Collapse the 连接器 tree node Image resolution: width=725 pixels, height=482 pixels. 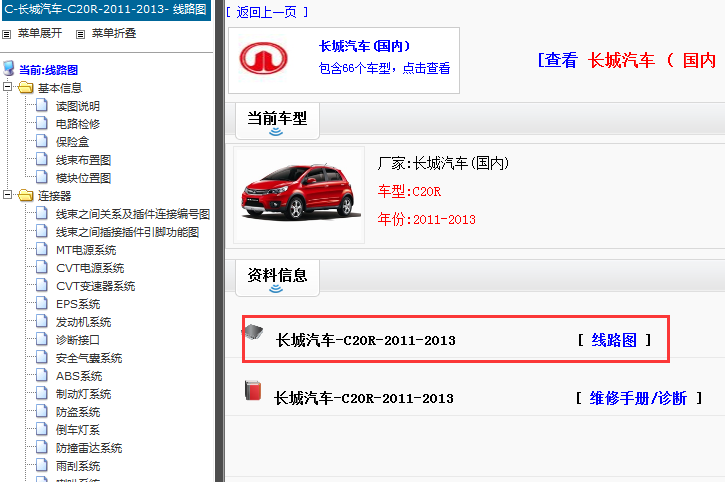(7, 195)
